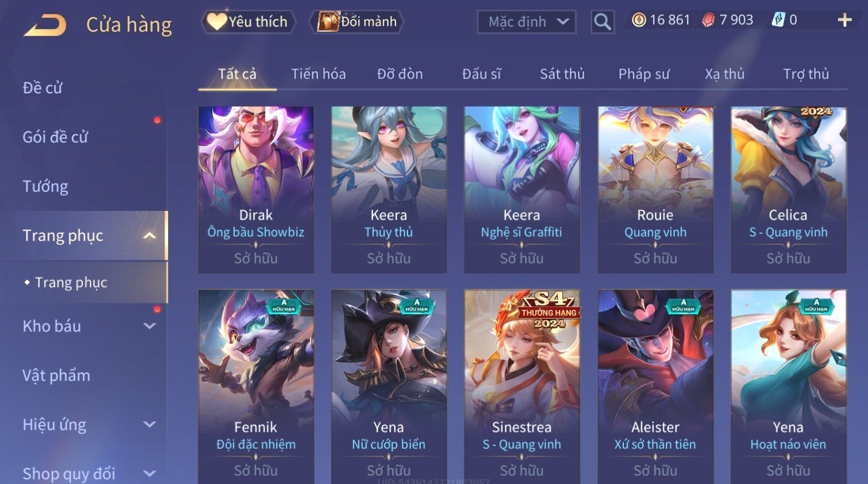
Task: Select the Tiến hóa tab
Action: pyautogui.click(x=318, y=74)
